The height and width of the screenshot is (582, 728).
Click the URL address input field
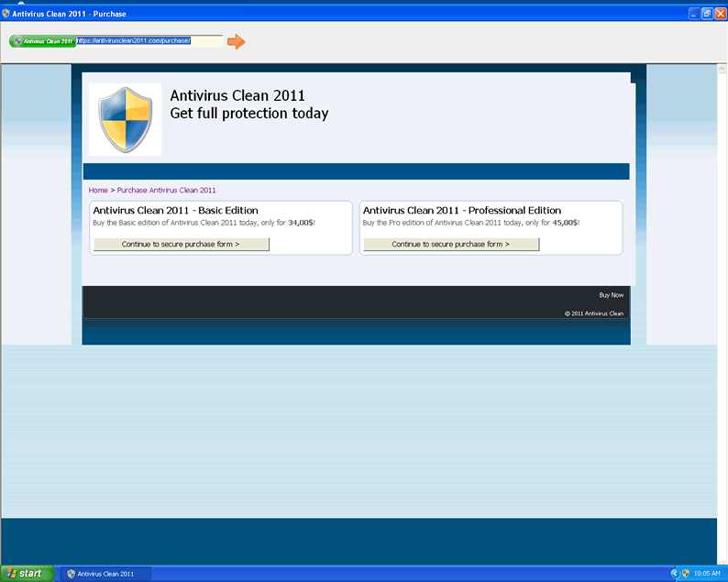pyautogui.click(x=147, y=41)
